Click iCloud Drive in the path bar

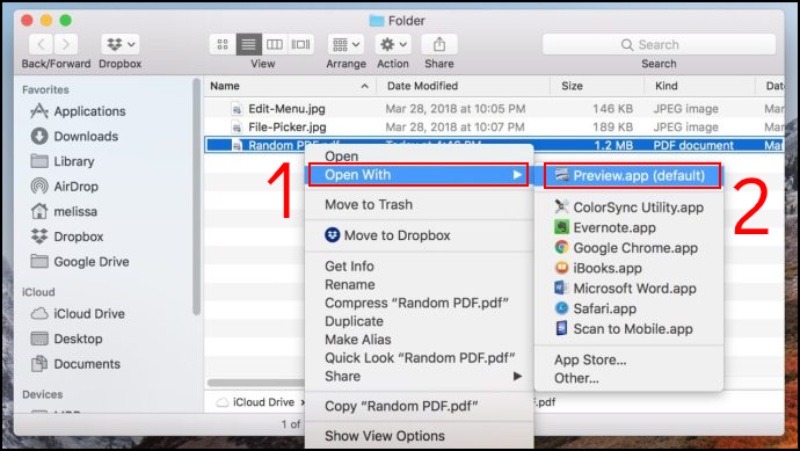tap(256, 402)
